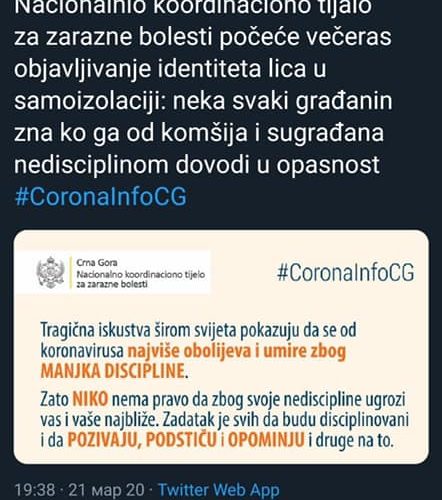The height and width of the screenshot is (500, 442).
Task: Open the blue #CoronaInfoCG hashtag in tweet
Action: tap(101, 197)
